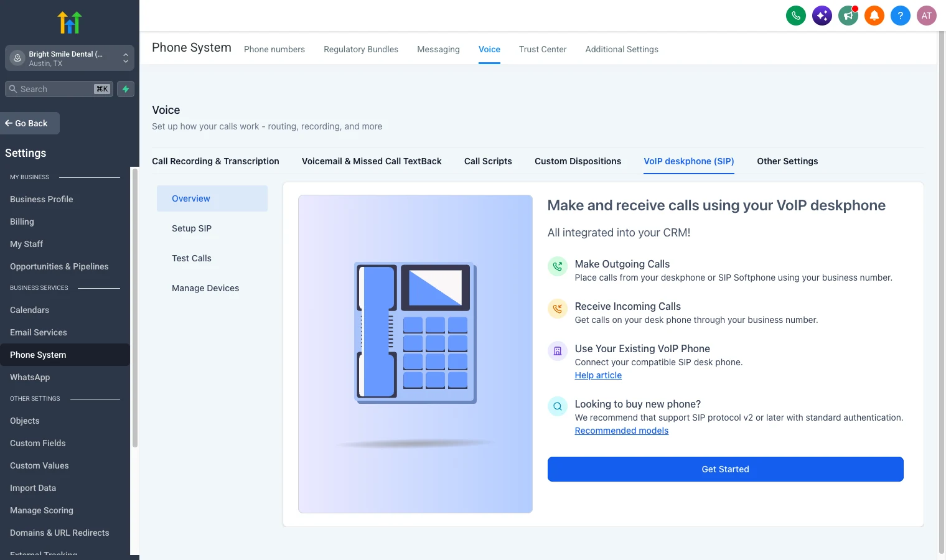Click the Receive Incoming Calls icon
This screenshot has height=560, width=946.
[x=558, y=309]
